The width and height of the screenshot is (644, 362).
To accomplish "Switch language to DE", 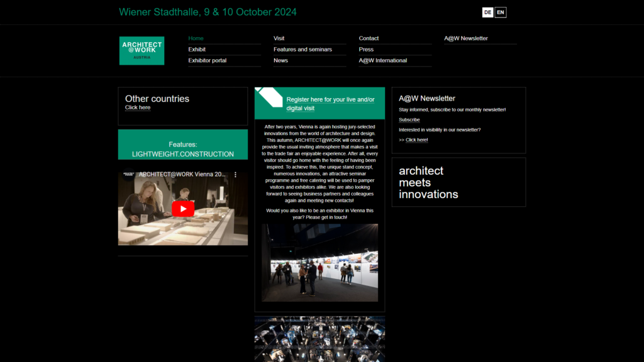I will 487,13.
